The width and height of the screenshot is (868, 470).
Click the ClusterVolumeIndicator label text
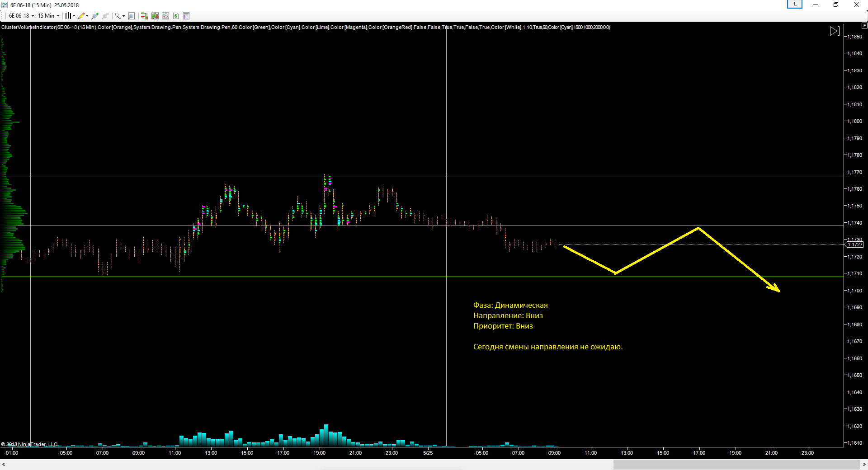click(306, 27)
